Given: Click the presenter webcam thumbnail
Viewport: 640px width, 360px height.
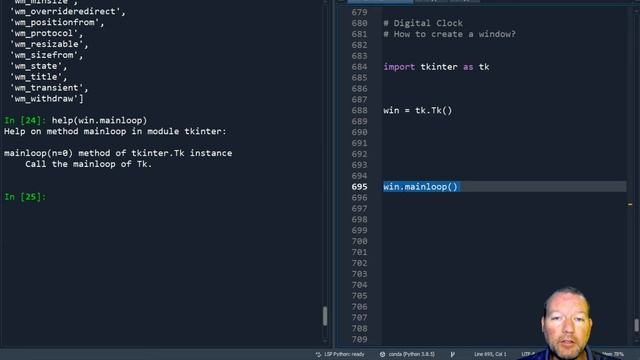Looking at the screenshot, I should coord(567,323).
